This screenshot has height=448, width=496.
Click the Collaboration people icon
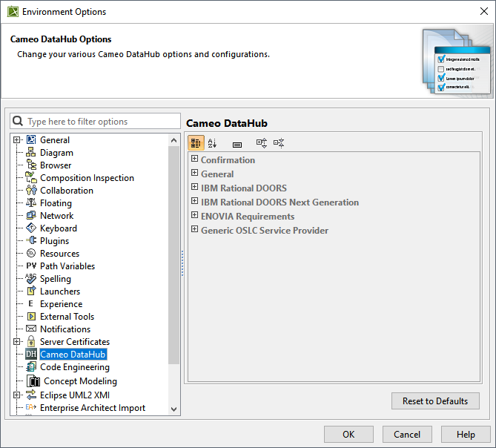point(31,190)
